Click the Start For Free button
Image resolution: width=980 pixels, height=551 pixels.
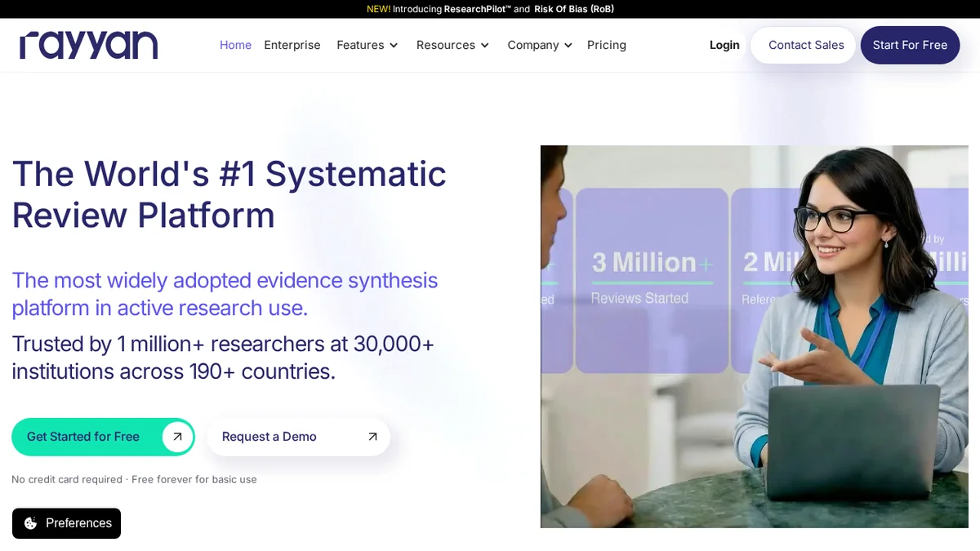coord(910,45)
